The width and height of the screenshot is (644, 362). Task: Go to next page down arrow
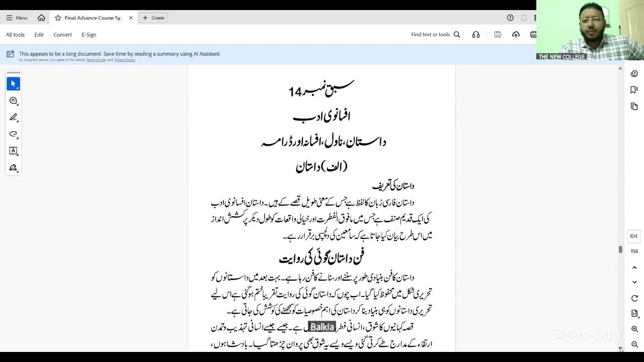(634, 282)
